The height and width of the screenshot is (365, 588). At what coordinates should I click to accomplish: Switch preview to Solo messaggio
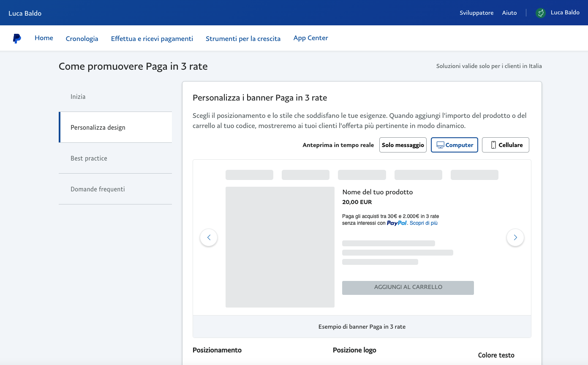point(403,145)
